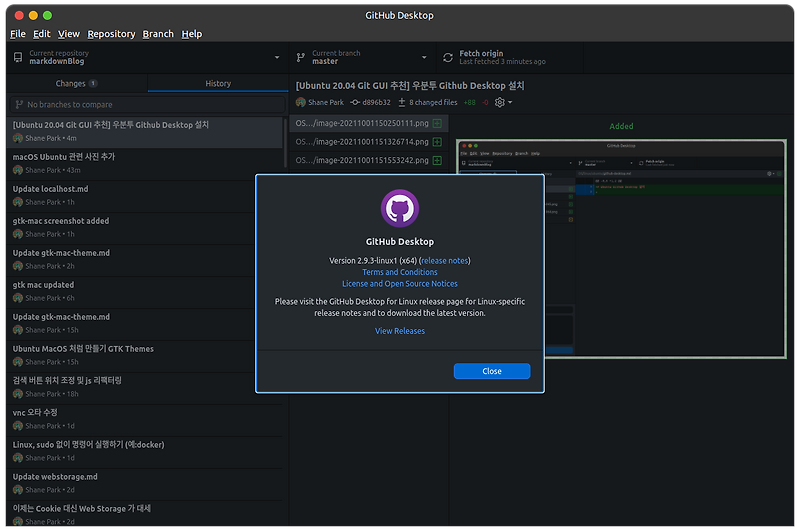Screen dimensions: 800x532
Task: Click the repository icon beside markdownBlog
Action: [18, 57]
